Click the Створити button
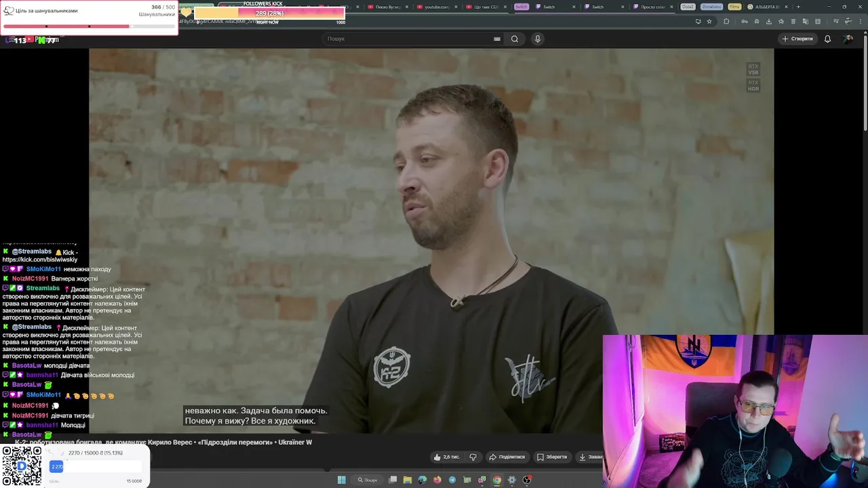868x488 pixels. coord(797,39)
